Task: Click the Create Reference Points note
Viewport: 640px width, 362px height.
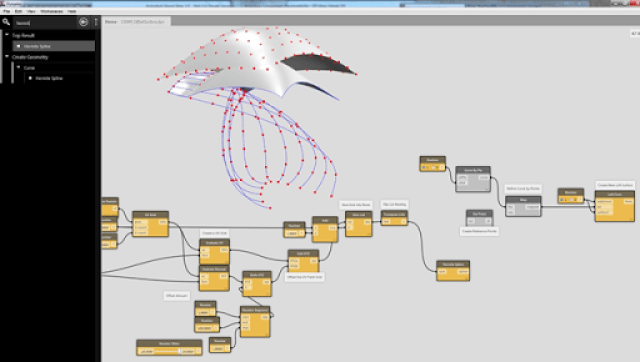Action: pos(479,231)
